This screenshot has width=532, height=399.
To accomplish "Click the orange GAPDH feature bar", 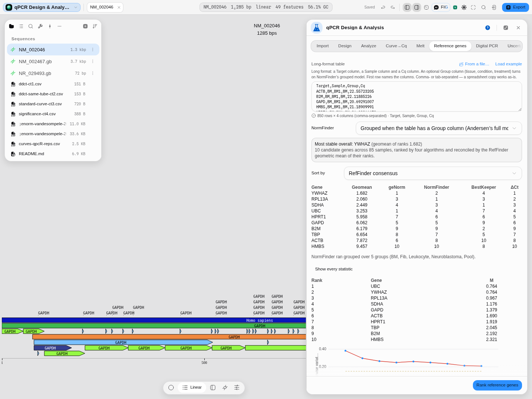I will point(169,337).
